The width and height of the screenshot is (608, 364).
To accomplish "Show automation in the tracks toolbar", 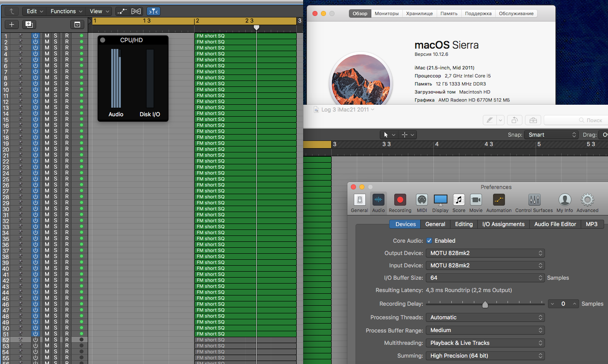I will click(122, 11).
